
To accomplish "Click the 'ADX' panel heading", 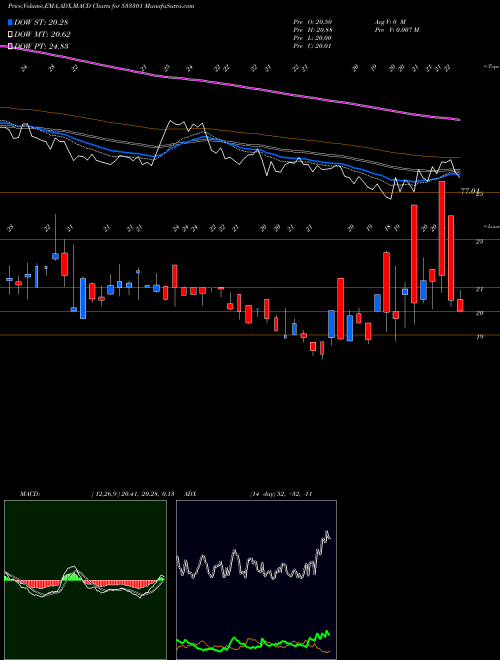I will [x=191, y=494].
